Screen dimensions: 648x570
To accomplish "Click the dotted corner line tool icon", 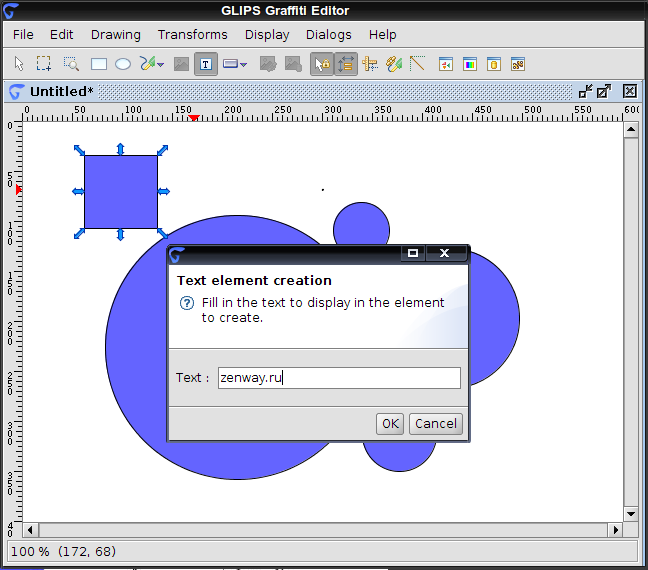I will tap(417, 64).
